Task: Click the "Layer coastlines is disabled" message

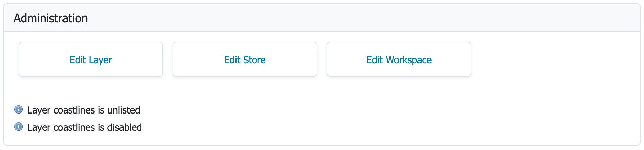Action: point(84,127)
